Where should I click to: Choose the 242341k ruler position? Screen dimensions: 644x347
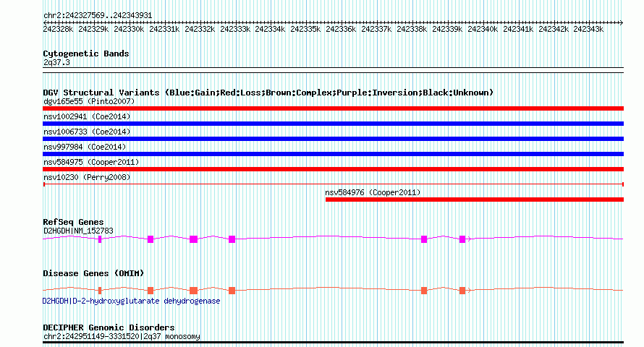pos(518,29)
